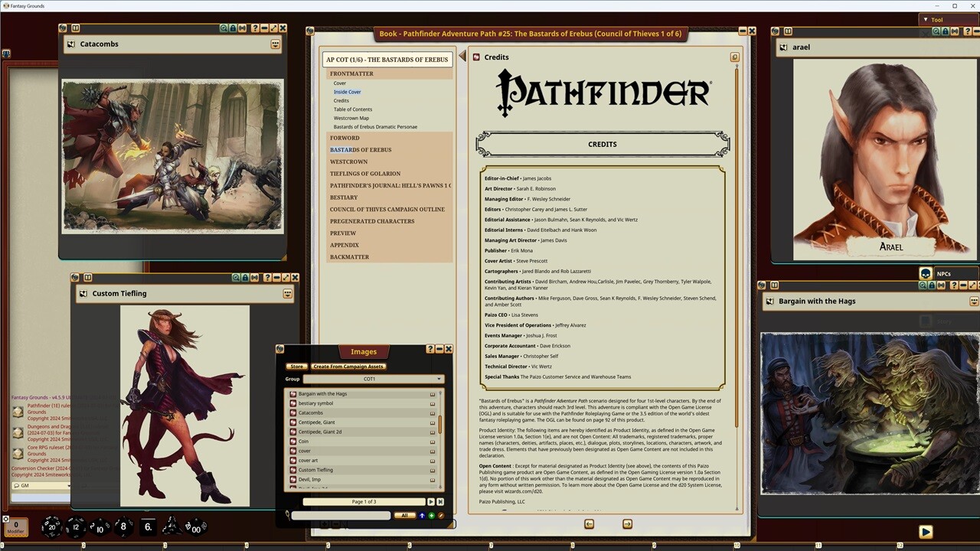Click the zoom magnifier icon on the Catacombs window
This screenshot has height=551, width=980.
coord(224,28)
